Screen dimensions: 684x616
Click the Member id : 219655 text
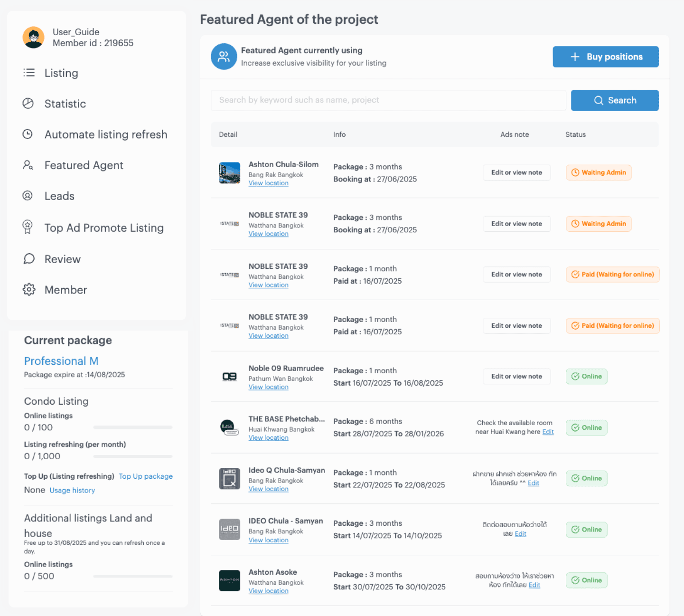[93, 43]
